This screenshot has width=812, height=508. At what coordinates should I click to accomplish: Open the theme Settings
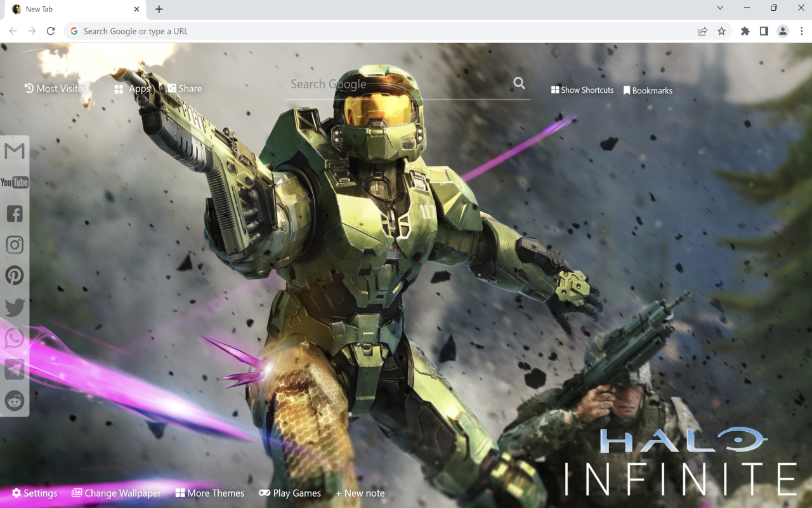(x=34, y=493)
